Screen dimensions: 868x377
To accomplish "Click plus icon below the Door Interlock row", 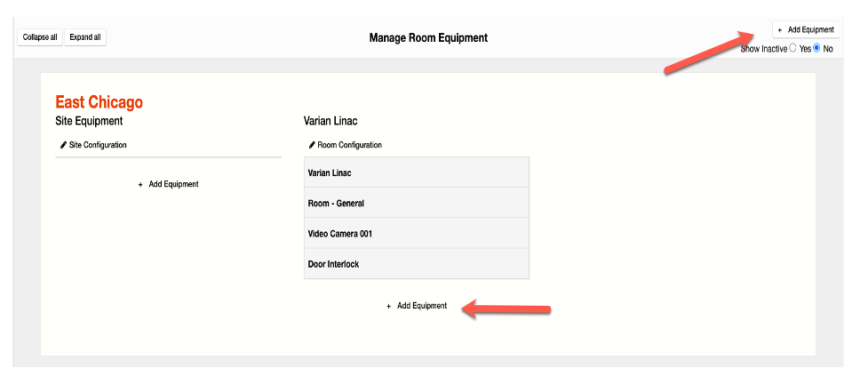I will pyautogui.click(x=389, y=306).
